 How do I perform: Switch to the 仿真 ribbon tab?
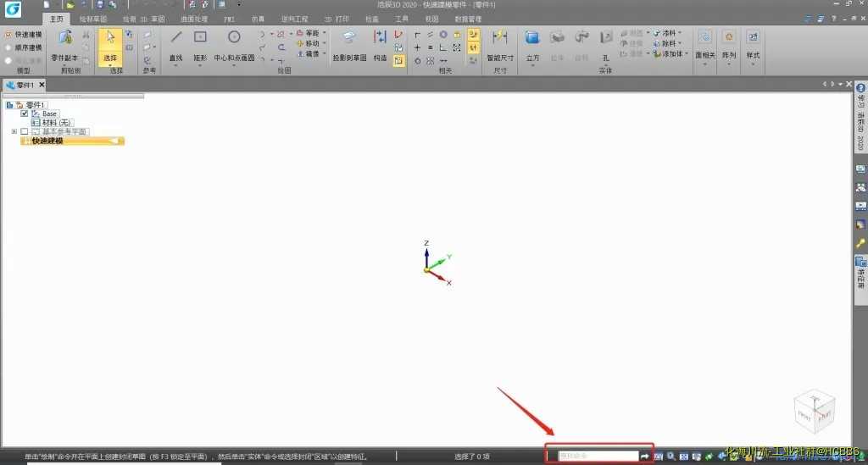click(258, 19)
